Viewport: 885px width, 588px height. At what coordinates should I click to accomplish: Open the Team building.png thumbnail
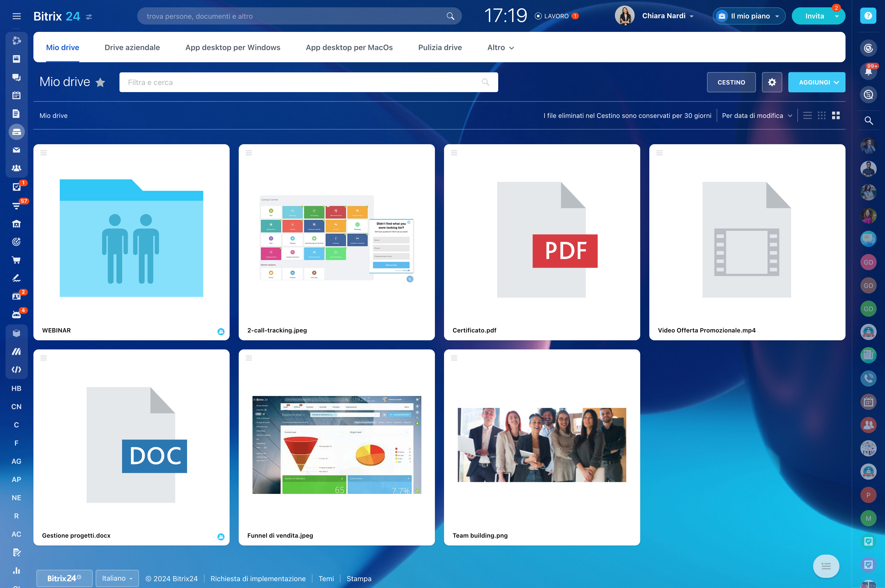point(542,445)
